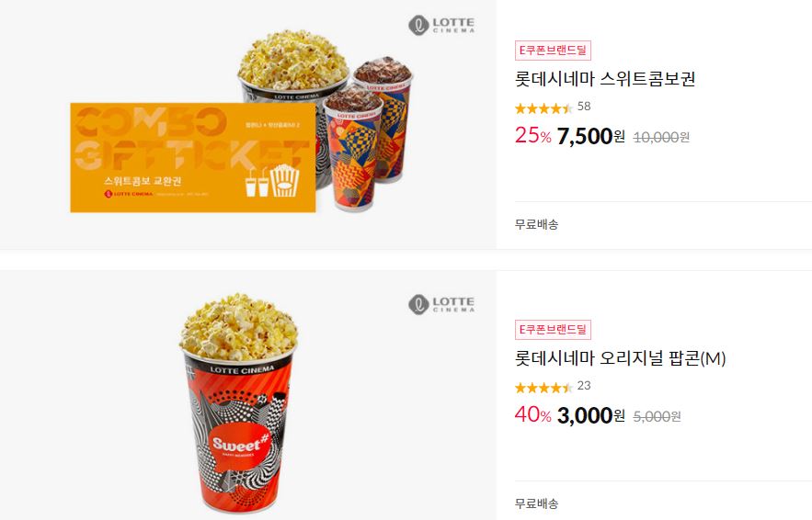Open 롯데시네마 오리지널 팝콘(M) product title

pos(620,358)
